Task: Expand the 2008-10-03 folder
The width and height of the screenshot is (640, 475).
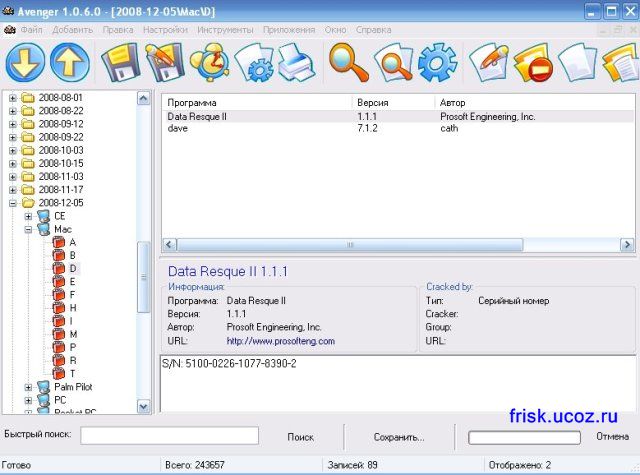Action: (13, 151)
